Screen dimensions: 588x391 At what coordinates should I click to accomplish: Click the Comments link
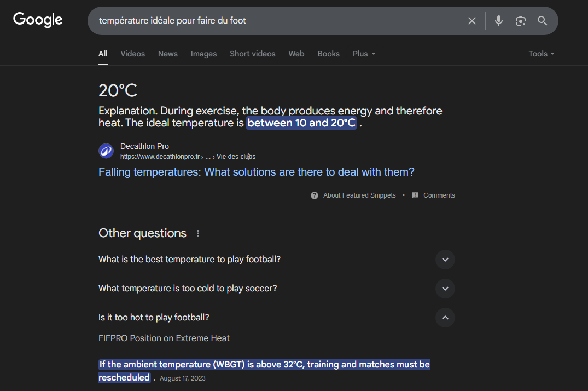(x=439, y=196)
